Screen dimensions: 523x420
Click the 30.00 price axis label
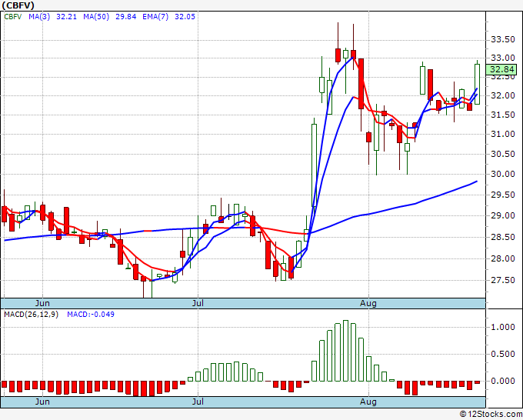[503, 174]
